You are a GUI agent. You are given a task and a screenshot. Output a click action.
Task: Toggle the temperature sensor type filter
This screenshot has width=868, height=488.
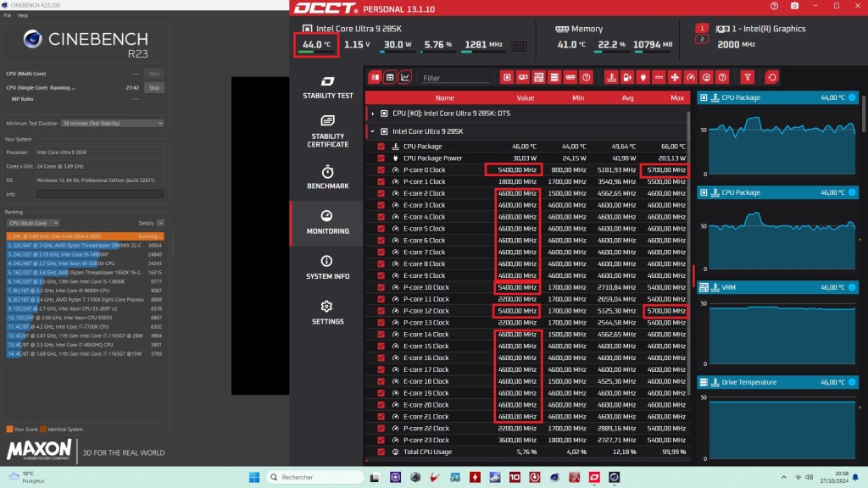(x=611, y=77)
